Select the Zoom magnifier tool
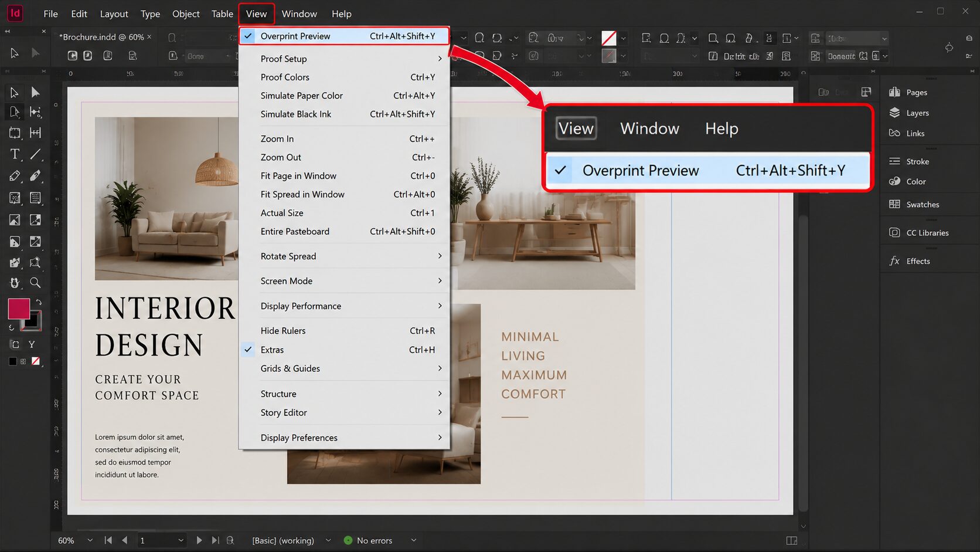 [x=35, y=283]
